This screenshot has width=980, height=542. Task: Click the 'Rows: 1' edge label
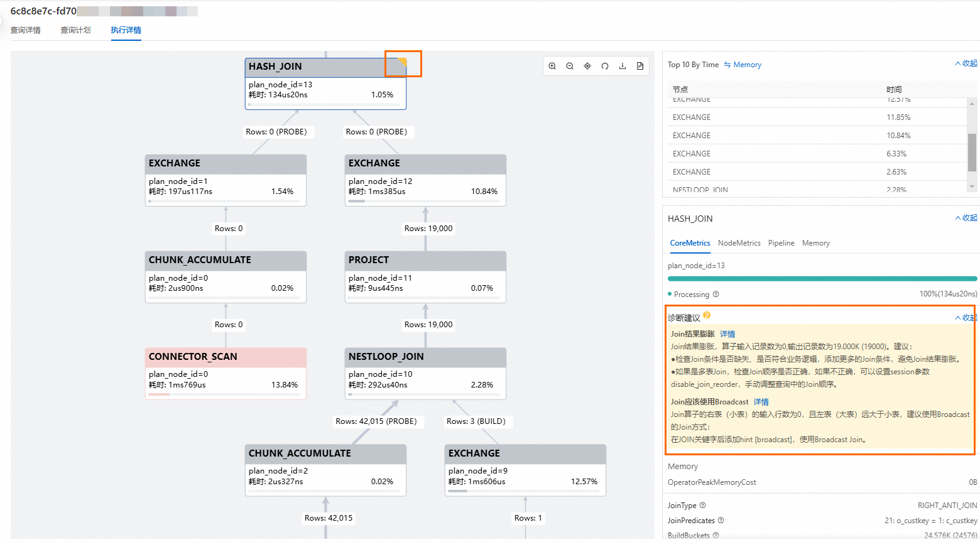(528, 518)
